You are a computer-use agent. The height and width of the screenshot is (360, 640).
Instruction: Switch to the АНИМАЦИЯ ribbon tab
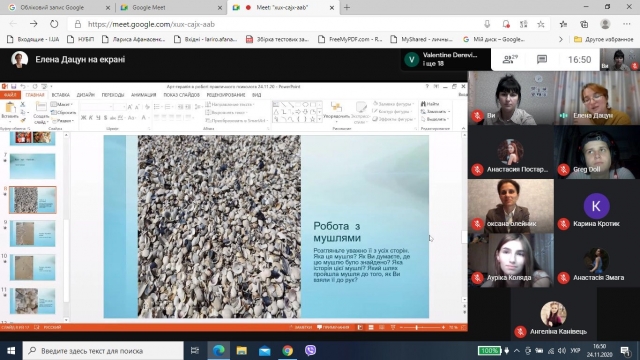tap(144, 95)
